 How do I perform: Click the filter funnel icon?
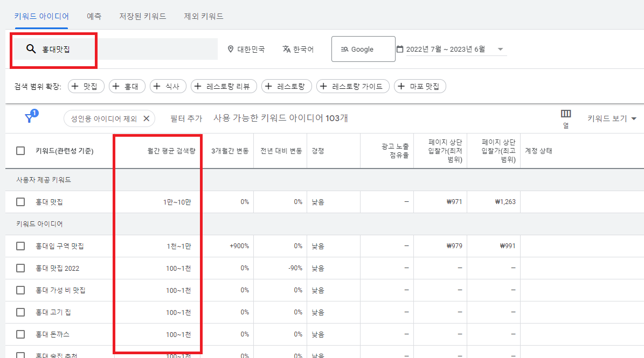tap(30, 118)
